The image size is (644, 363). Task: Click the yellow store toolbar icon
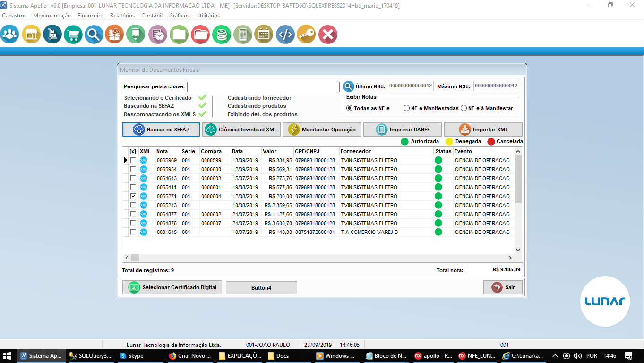point(31,35)
